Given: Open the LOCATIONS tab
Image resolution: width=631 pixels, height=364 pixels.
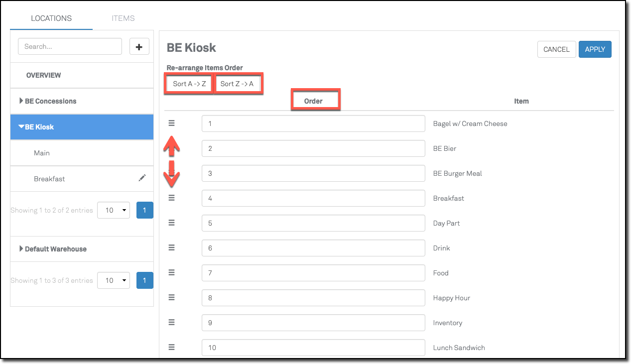Looking at the screenshot, I should pyautogui.click(x=51, y=18).
